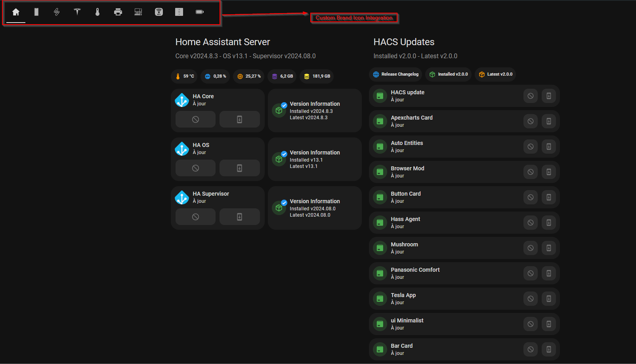Open the desktop computer tab
This screenshot has height=364, width=636.
pyautogui.click(x=138, y=12)
